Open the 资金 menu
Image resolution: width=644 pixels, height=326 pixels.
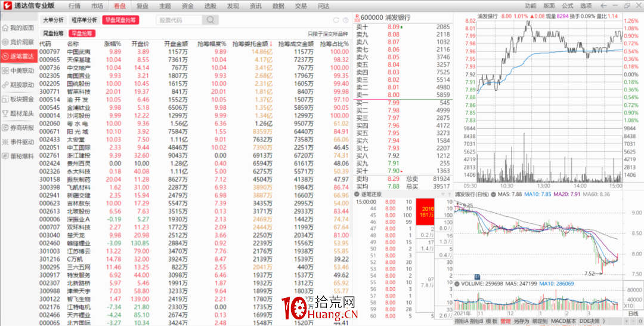point(188,6)
